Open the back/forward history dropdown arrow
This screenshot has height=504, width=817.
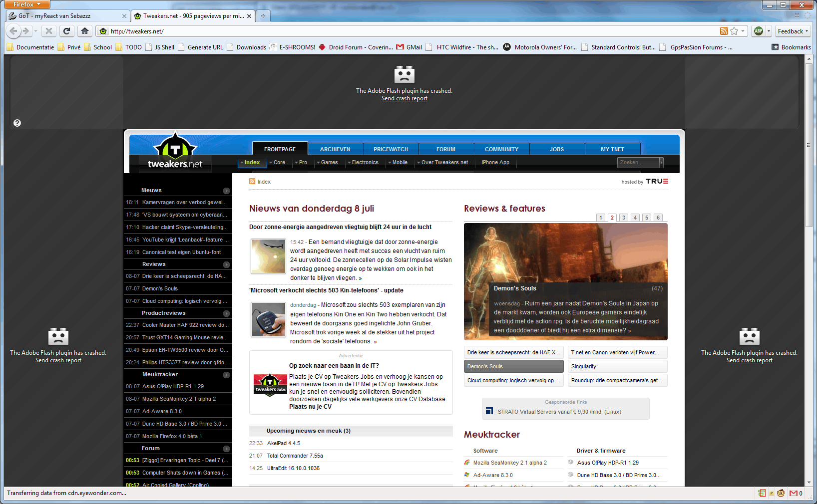coord(35,31)
